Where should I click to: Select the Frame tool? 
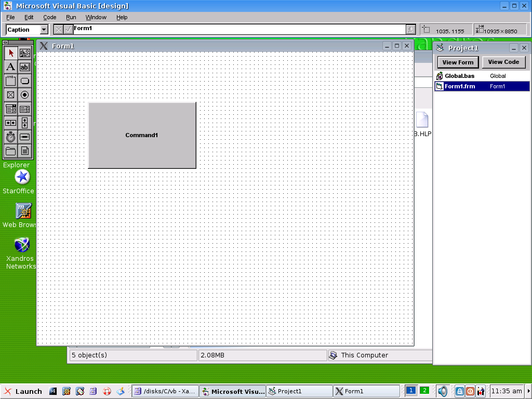pyautogui.click(x=10, y=81)
